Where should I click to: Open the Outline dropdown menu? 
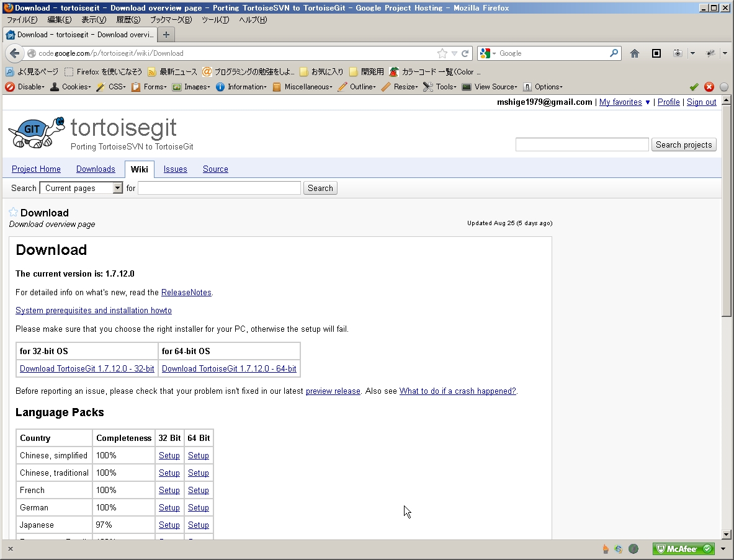click(357, 87)
